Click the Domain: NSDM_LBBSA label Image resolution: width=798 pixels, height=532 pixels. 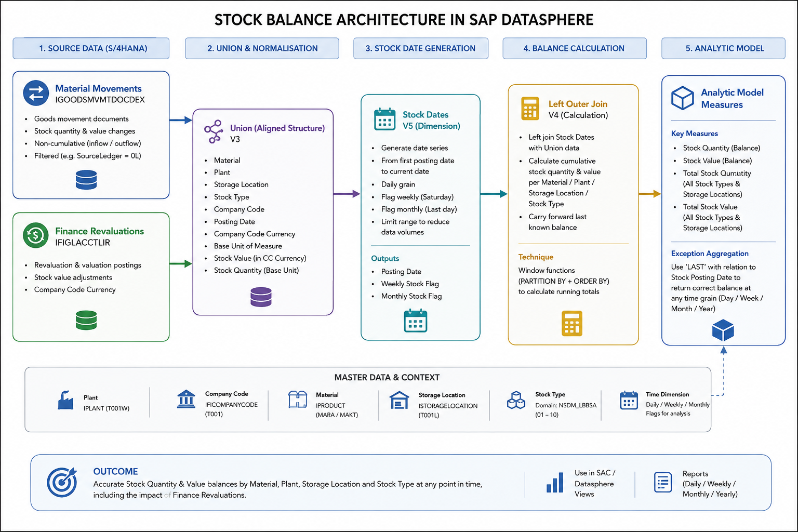click(x=566, y=405)
